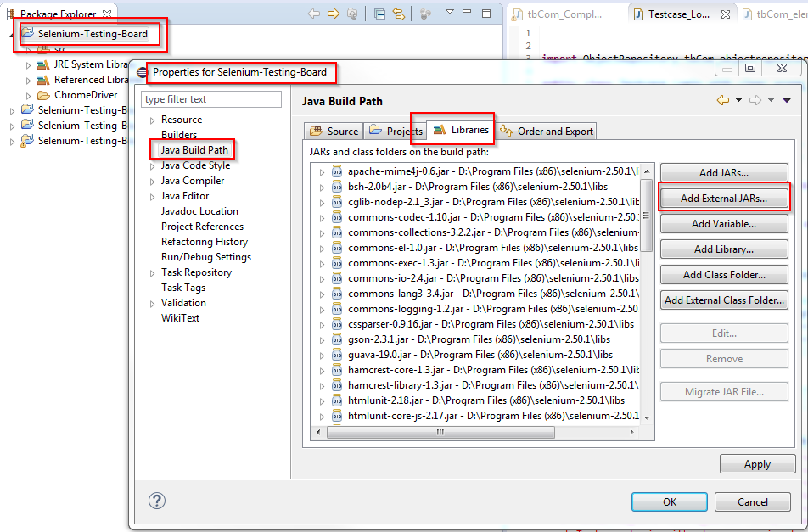Collapse All in Package Explorer toolbar
The image size is (808, 532).
tap(379, 14)
